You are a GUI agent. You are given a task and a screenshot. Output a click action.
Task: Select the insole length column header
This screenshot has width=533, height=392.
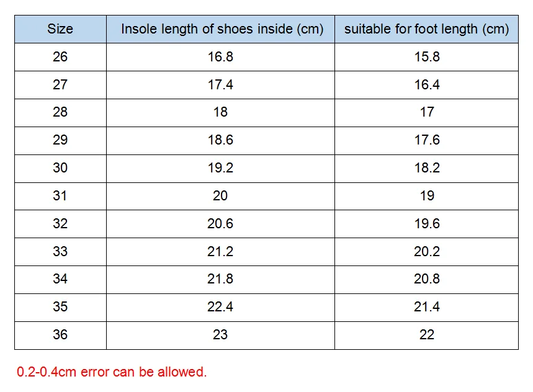(222, 29)
